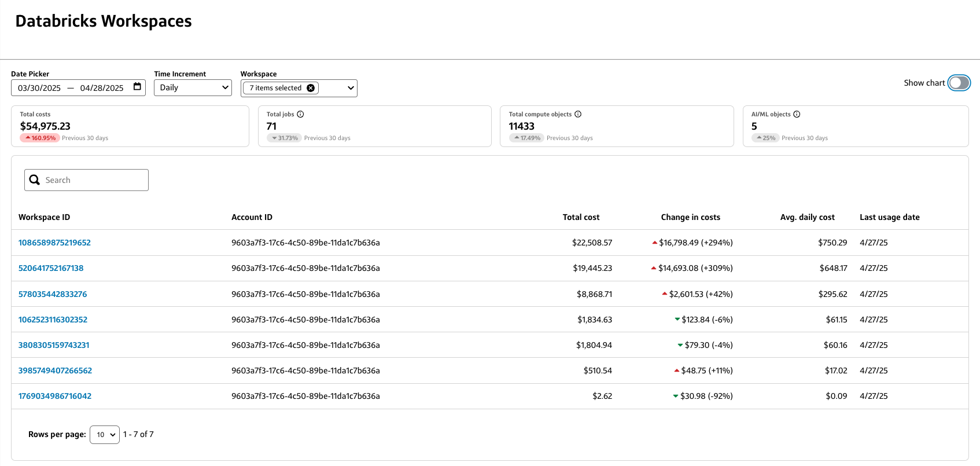Open the calendar icon in Date Picker
980x466 pixels.
[x=137, y=87]
